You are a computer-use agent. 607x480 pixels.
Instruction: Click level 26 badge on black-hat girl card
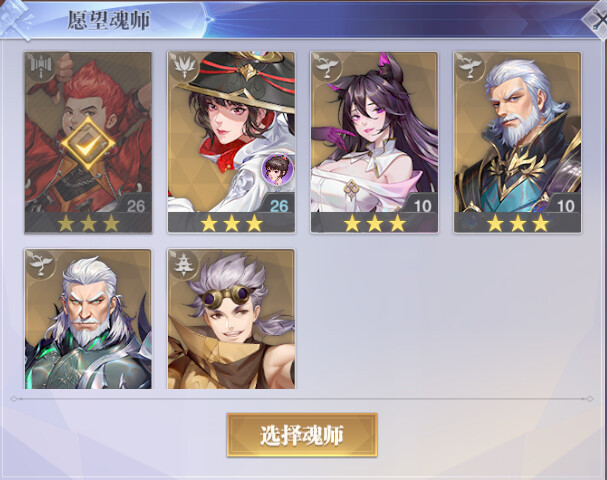(279, 206)
